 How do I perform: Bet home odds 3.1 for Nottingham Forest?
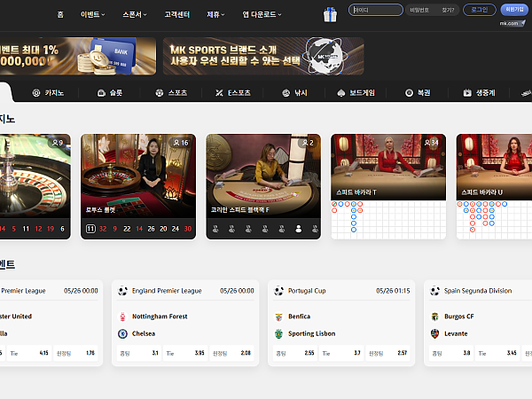click(x=139, y=353)
